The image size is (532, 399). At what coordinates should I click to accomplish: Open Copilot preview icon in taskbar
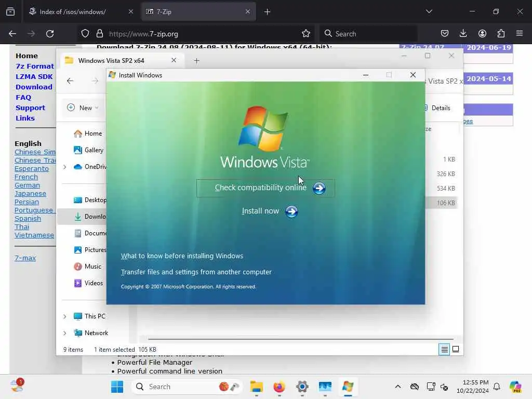515,387
